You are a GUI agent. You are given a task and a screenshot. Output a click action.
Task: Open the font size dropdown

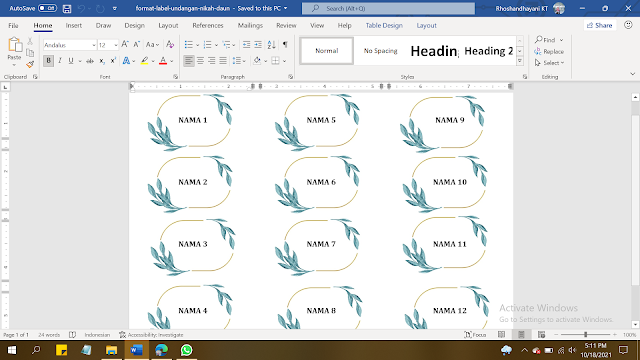tap(116, 45)
